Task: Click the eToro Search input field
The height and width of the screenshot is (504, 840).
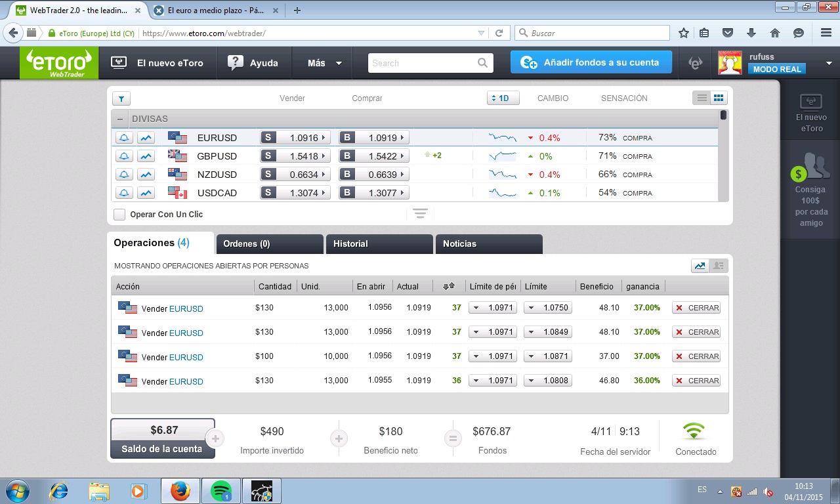Action: pos(423,63)
